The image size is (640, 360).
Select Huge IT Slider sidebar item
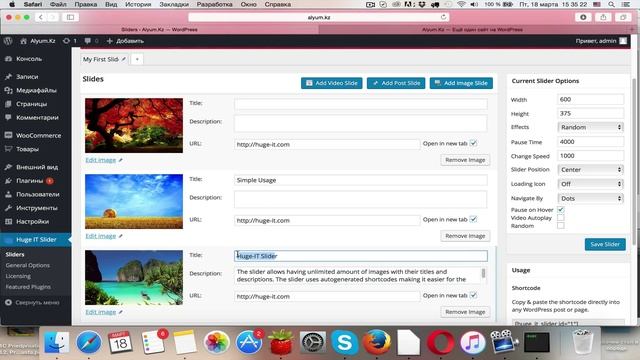[x=36, y=240]
